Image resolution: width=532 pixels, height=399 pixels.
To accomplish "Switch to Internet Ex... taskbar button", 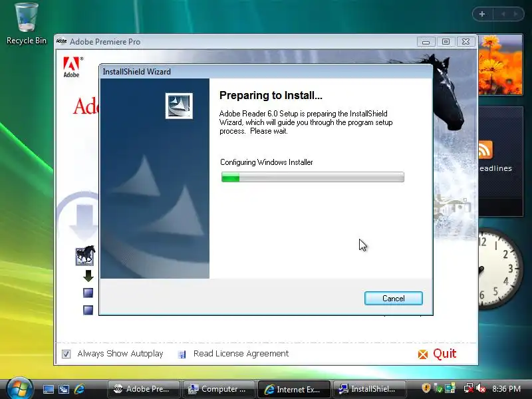I will click(x=294, y=389).
